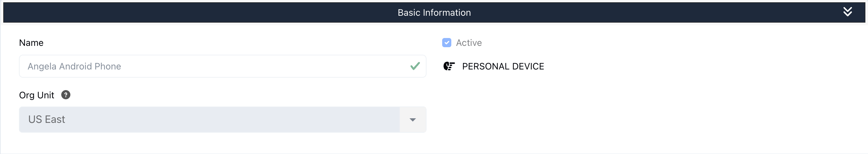The height and width of the screenshot is (154, 868).
Task: Click the personal device pointing hand icon
Action: (x=449, y=66)
